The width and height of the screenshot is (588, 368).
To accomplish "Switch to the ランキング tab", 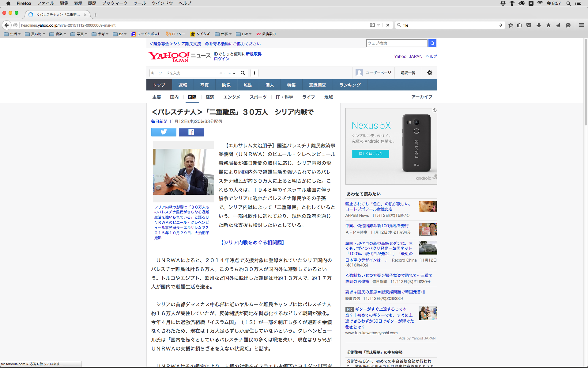I will click(x=350, y=85).
